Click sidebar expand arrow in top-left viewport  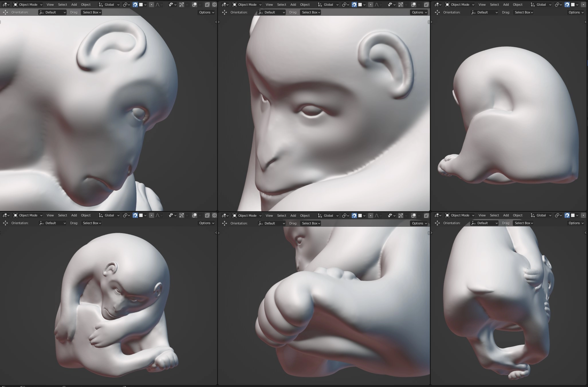(216, 22)
